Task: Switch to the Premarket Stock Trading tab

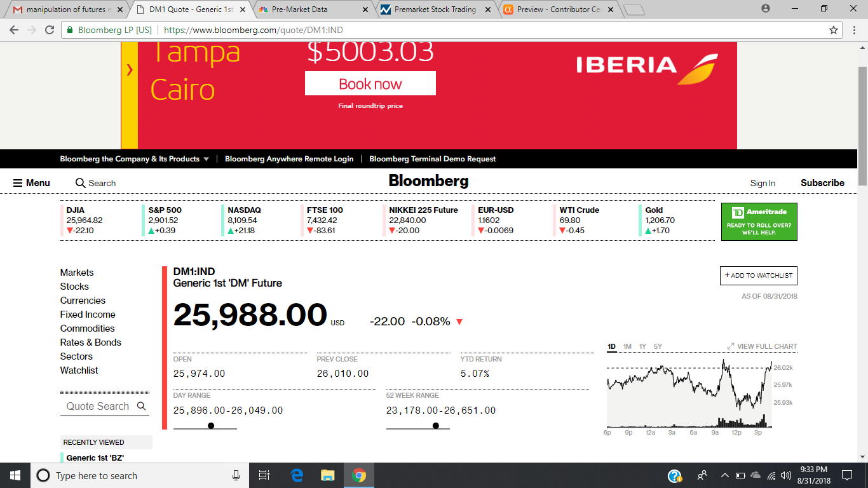Action: click(435, 10)
